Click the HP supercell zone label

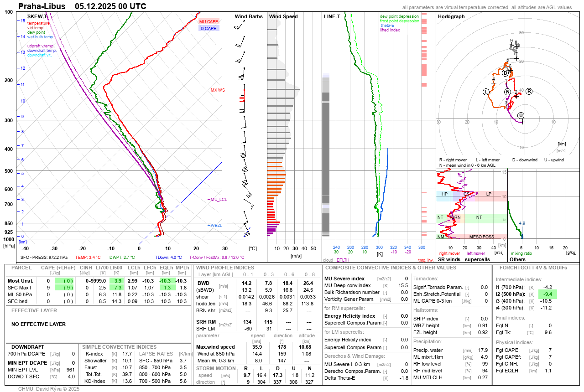click(445, 194)
